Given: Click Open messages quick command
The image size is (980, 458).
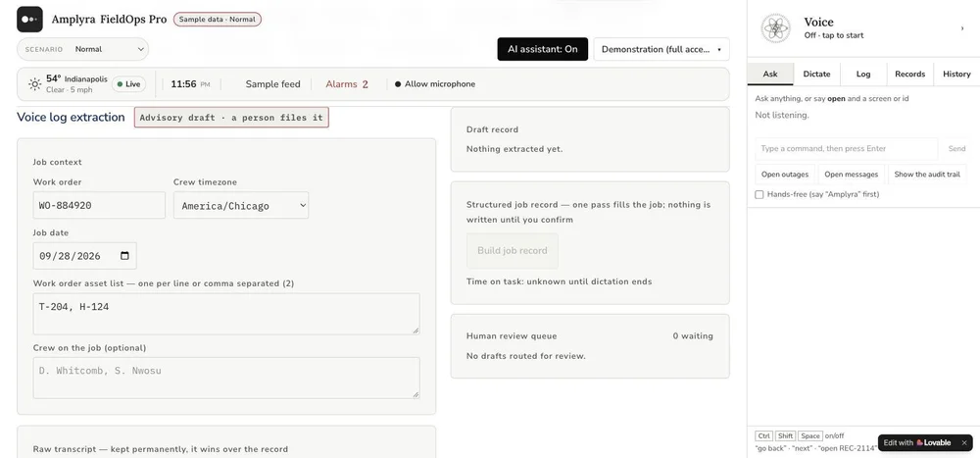Looking at the screenshot, I should pos(851,175).
